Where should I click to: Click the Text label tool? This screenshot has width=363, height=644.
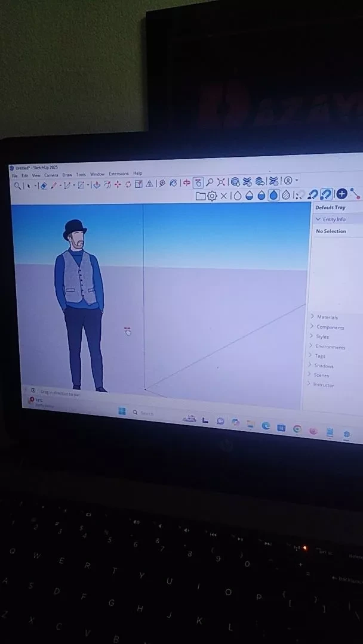click(x=162, y=183)
